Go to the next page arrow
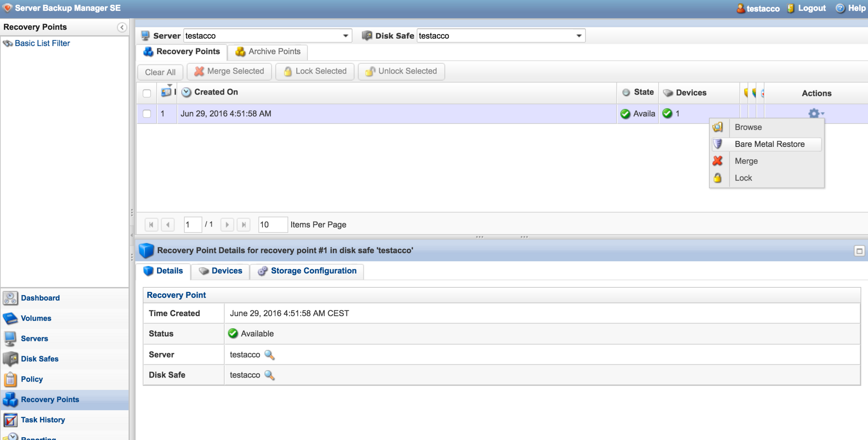868x440 pixels. 227,225
